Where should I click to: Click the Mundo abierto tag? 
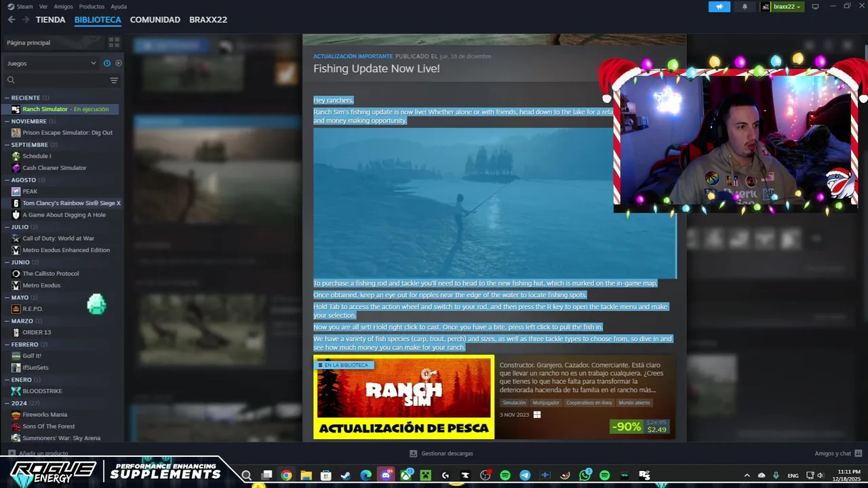tap(634, 403)
